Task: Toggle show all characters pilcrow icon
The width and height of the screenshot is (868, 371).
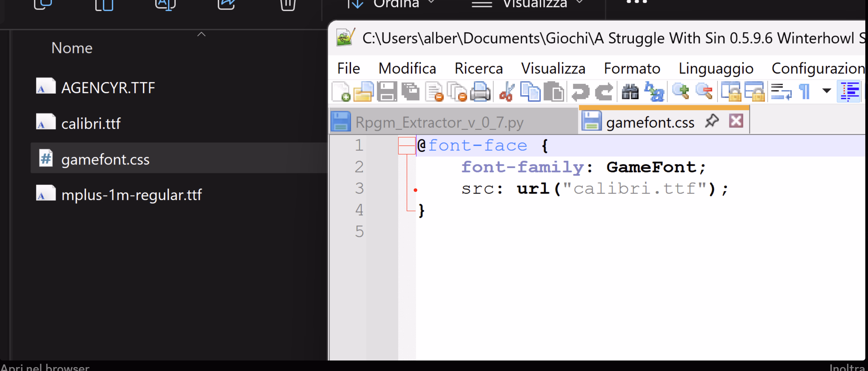Action: coord(804,91)
